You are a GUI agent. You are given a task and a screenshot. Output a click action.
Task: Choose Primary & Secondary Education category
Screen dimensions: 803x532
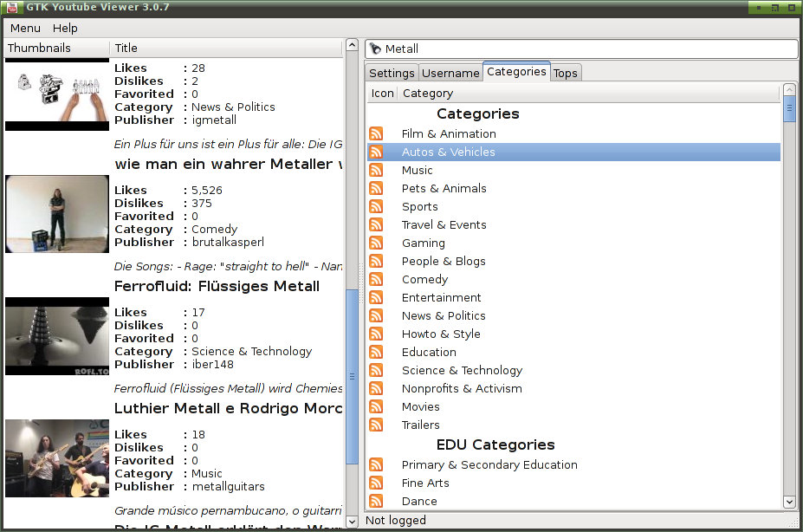coord(489,464)
